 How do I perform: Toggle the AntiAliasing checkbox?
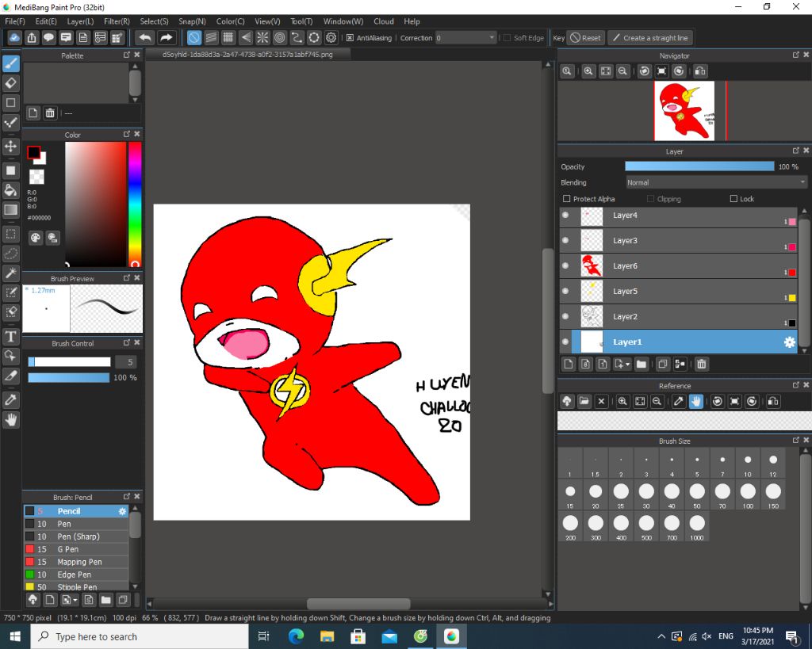[x=350, y=38]
